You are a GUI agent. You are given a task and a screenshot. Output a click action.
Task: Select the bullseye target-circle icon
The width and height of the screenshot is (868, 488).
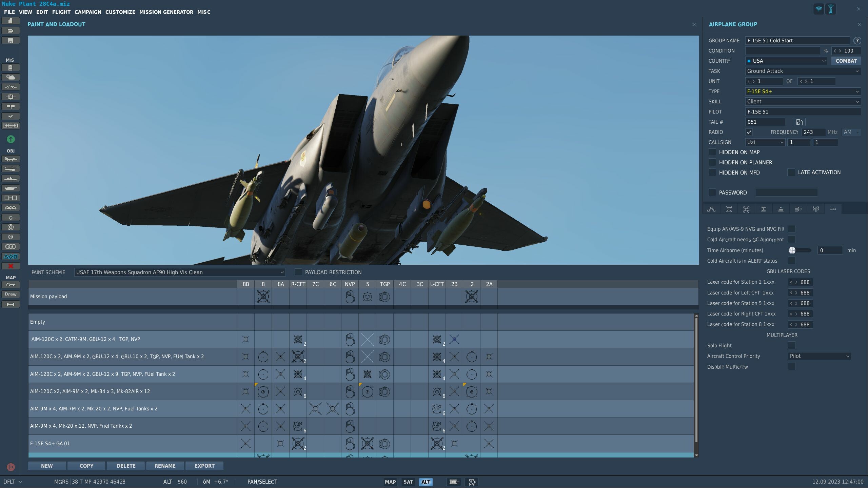11,227
